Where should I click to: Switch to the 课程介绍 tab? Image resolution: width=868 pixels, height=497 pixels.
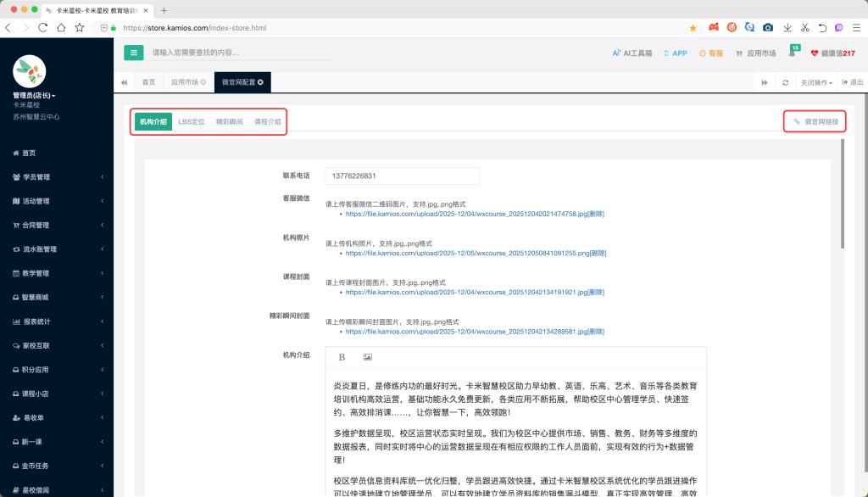[267, 121]
